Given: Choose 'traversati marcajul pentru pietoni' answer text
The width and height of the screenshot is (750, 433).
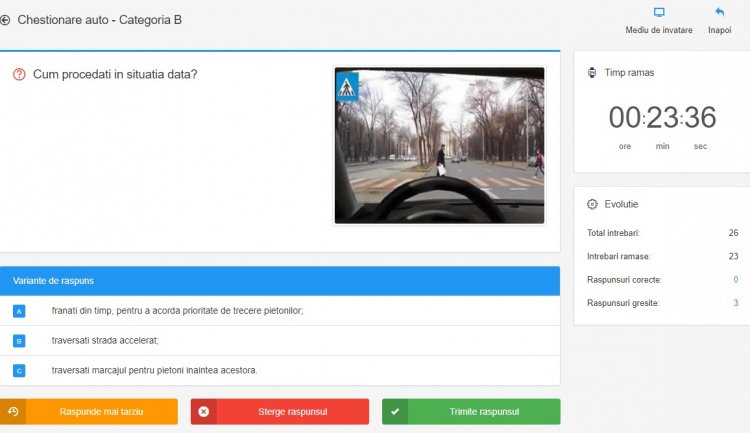Looking at the screenshot, I should point(154,370).
